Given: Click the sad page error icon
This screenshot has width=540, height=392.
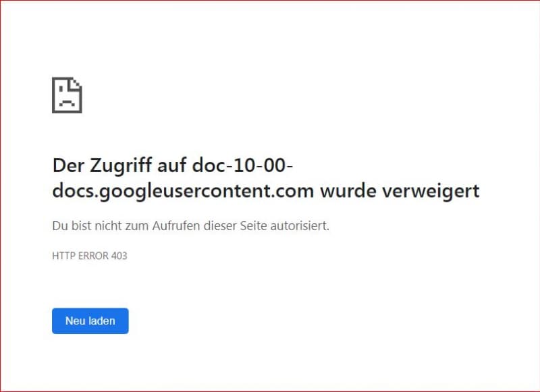Looking at the screenshot, I should point(67,95).
